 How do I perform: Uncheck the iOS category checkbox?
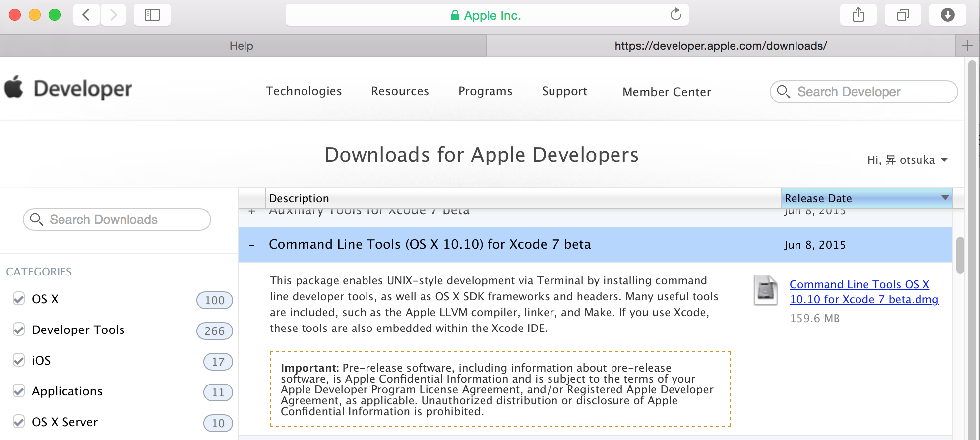point(19,360)
